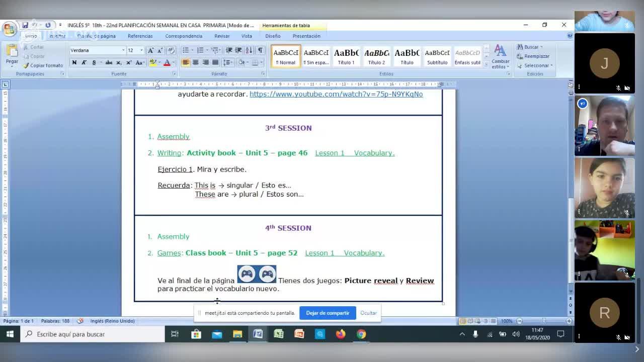Viewport: 644px width, 362px height.
Task: Open spelling check icon in status bar
Action: point(80,321)
